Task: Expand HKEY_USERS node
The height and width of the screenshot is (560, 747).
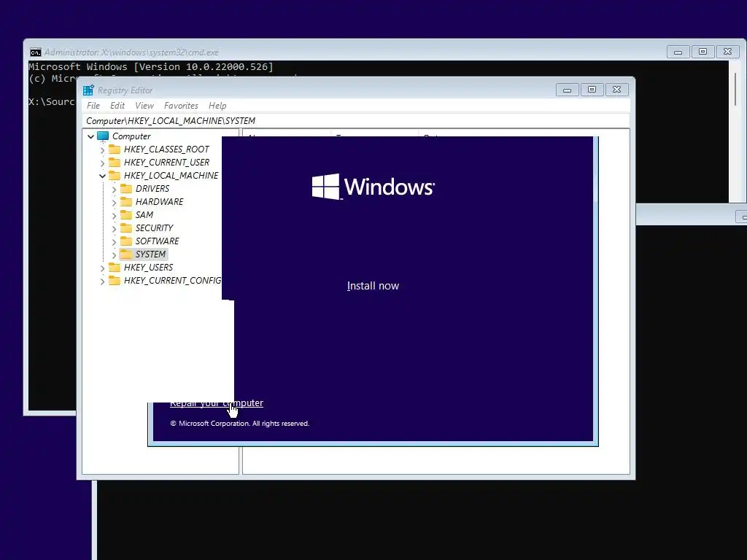Action: [x=102, y=268]
